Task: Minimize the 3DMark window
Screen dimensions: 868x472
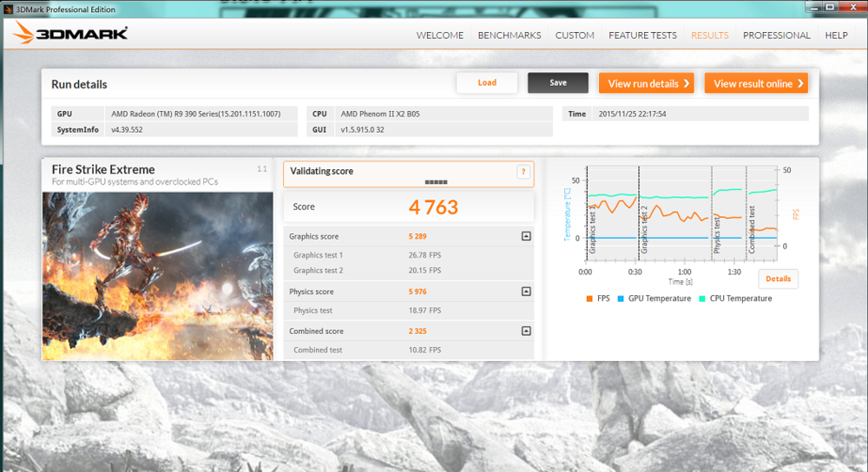Action: click(x=814, y=7)
